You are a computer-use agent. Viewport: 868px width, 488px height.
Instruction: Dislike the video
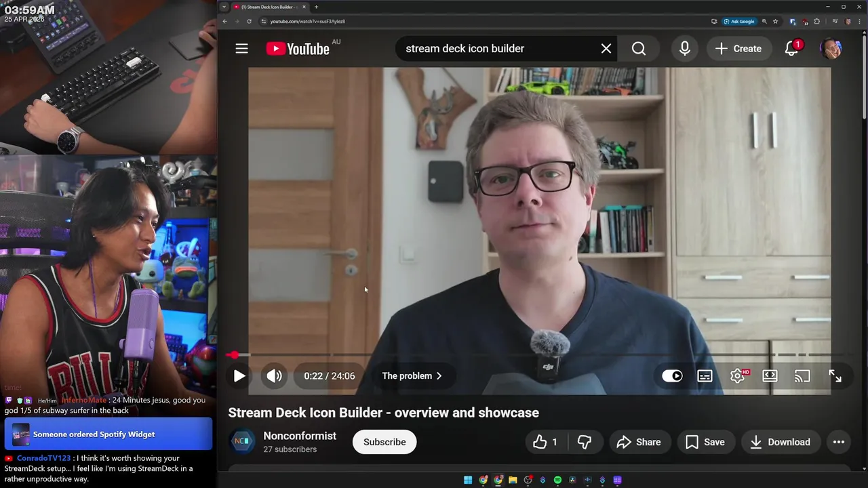(x=585, y=442)
